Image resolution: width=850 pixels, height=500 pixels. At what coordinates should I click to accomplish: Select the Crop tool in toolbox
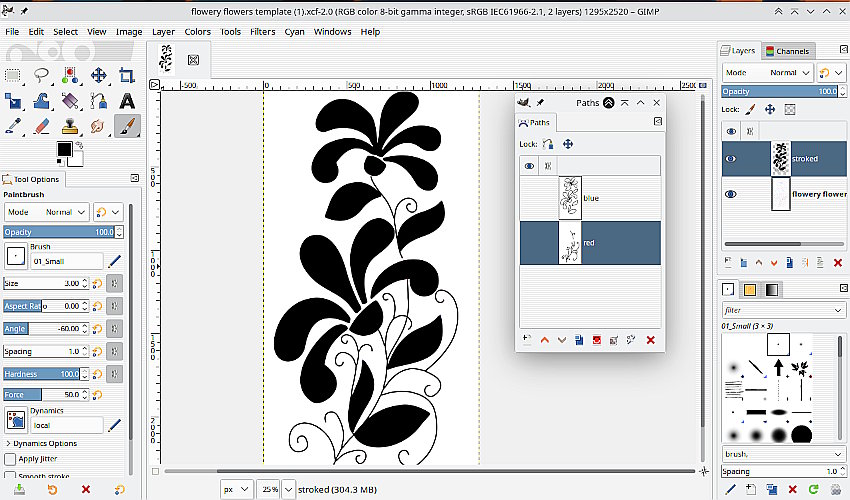[127, 75]
